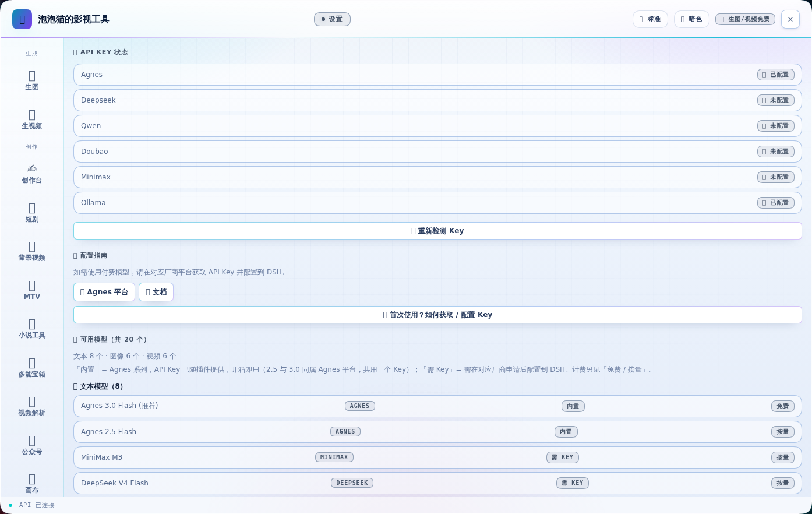The width and height of the screenshot is (812, 514).
Task: Select the Agnes 2.5 Flash model
Action: click(x=437, y=432)
